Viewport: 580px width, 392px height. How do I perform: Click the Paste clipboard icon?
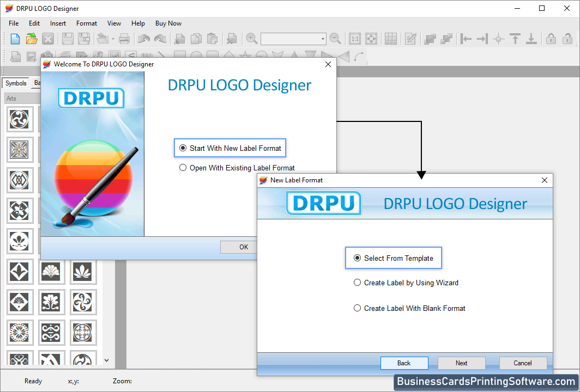(x=213, y=39)
